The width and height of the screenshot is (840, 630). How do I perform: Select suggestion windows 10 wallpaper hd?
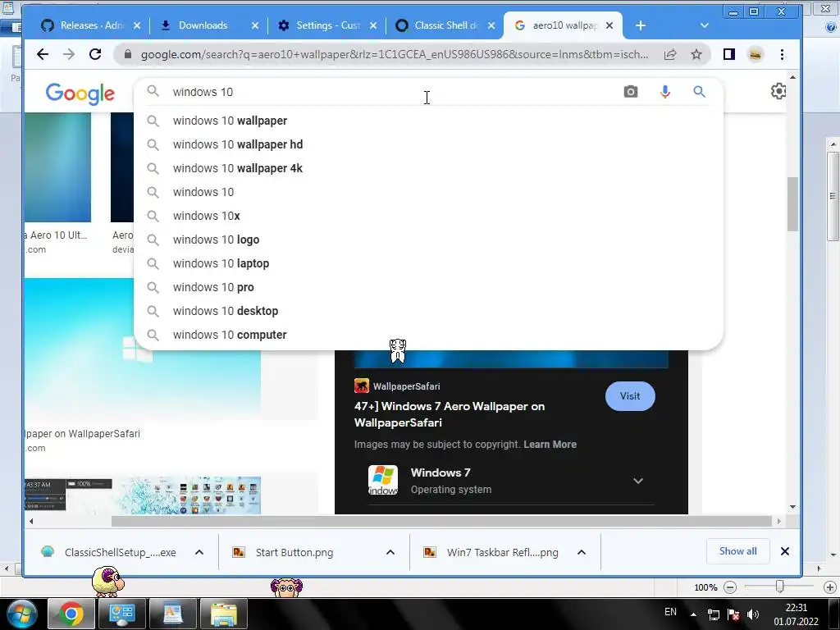tap(428, 144)
